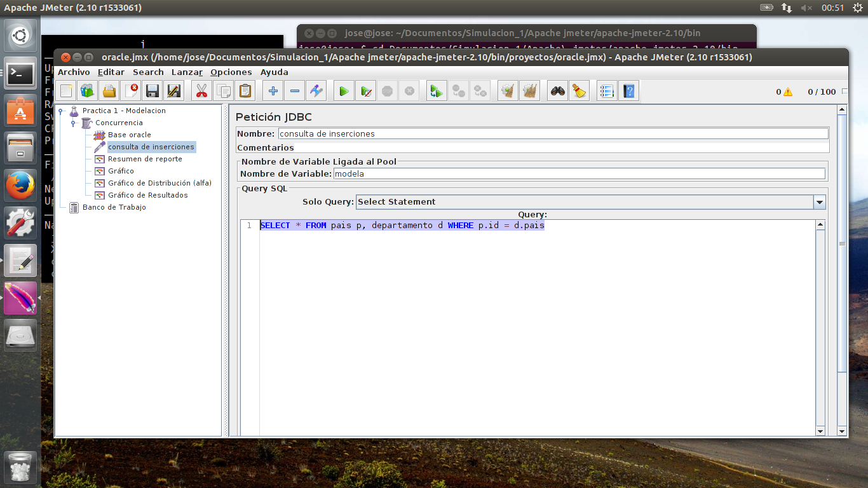Viewport: 868px width, 488px height.
Task: Open Trash in the launcher
Action: (21, 468)
